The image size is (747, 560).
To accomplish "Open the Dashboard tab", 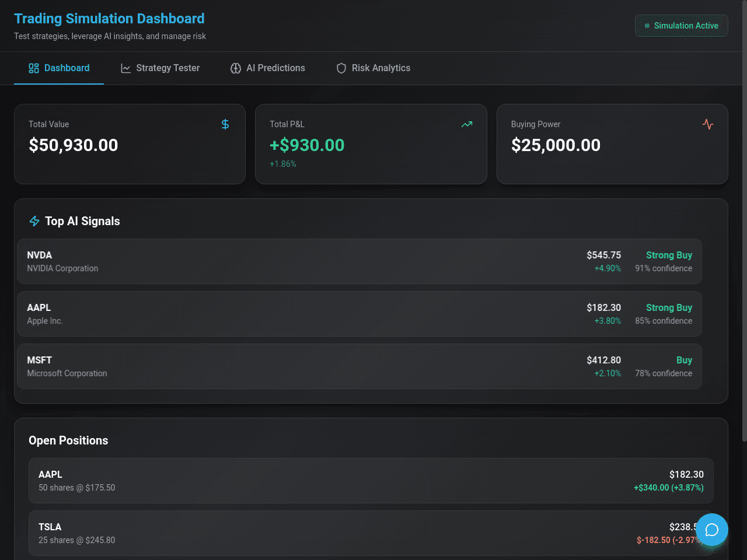I will click(59, 68).
